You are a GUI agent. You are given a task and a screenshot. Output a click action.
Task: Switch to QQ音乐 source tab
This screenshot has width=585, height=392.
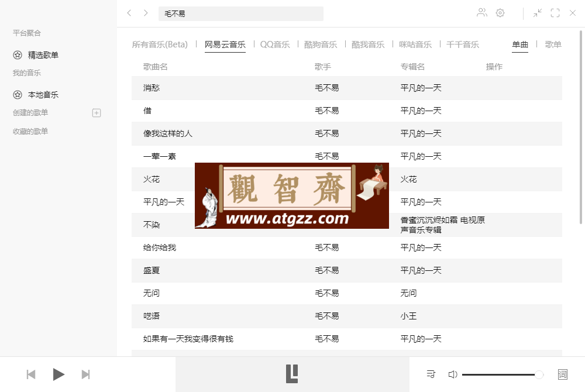tap(275, 44)
